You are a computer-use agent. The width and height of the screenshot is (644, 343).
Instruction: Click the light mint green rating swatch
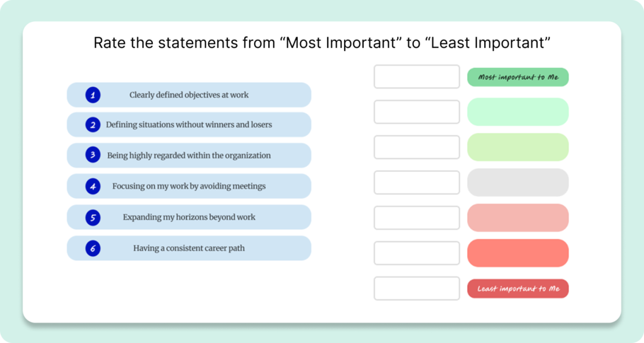(x=517, y=112)
